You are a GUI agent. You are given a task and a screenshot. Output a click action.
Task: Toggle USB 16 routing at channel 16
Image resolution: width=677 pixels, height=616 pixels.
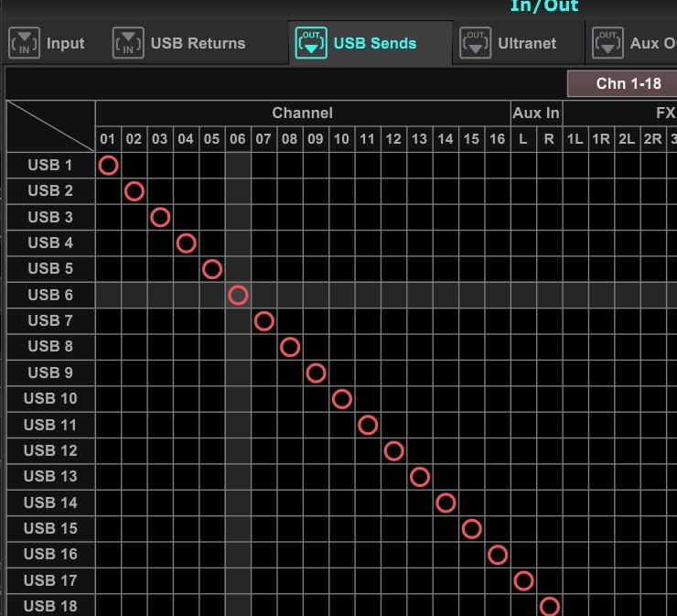[x=498, y=555]
